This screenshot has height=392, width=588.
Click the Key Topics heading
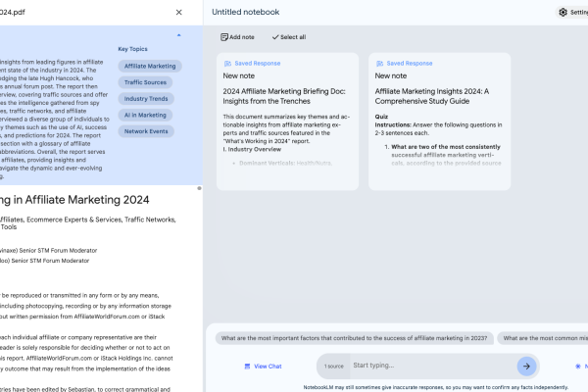coord(132,49)
